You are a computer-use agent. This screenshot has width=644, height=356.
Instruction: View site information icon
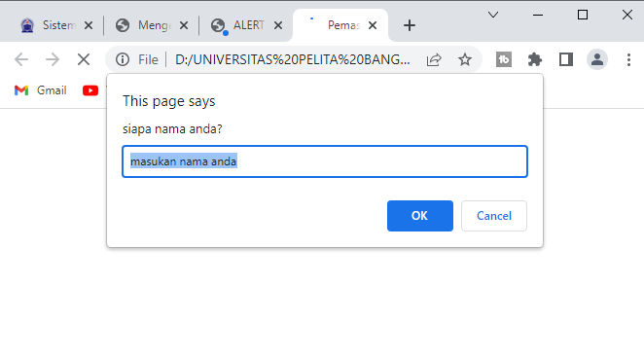(x=123, y=60)
